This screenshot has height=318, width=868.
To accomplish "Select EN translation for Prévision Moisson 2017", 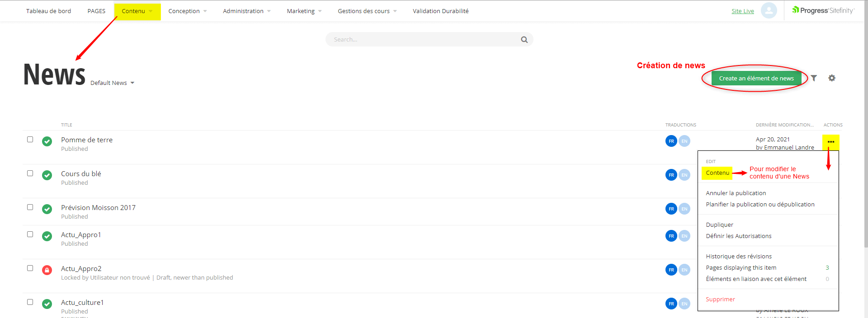I will 684,209.
